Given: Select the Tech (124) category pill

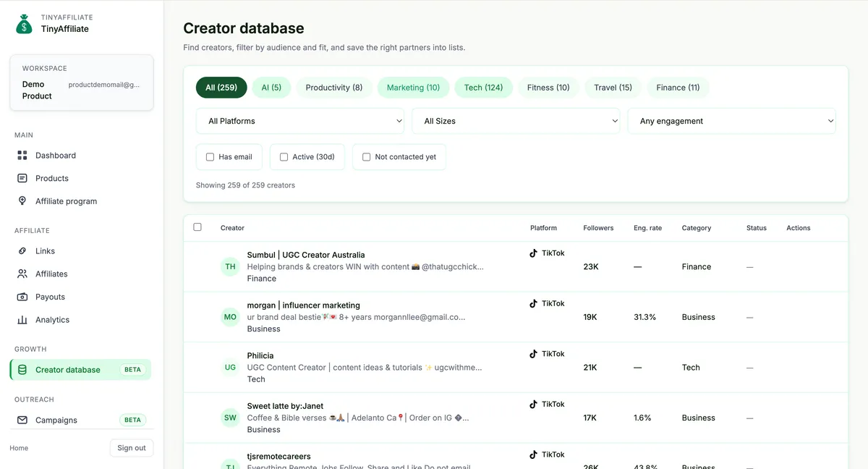Looking at the screenshot, I should (x=483, y=88).
